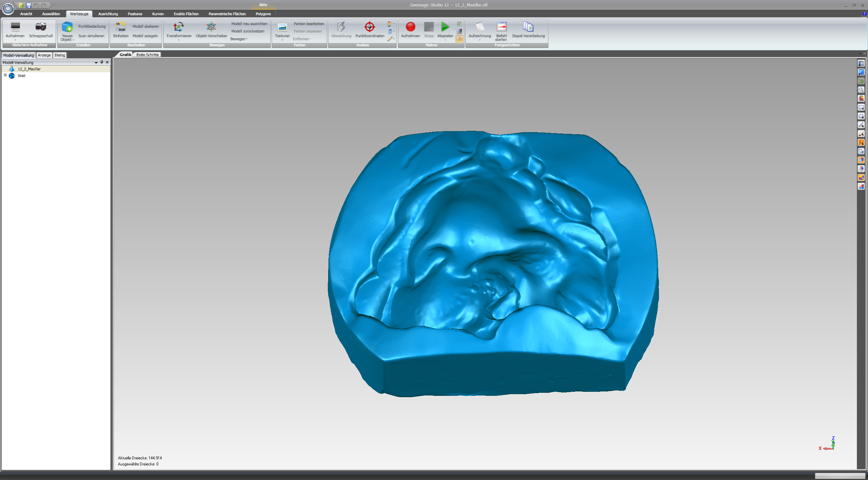Click the blue plane view icon in right toolbar

861,72
